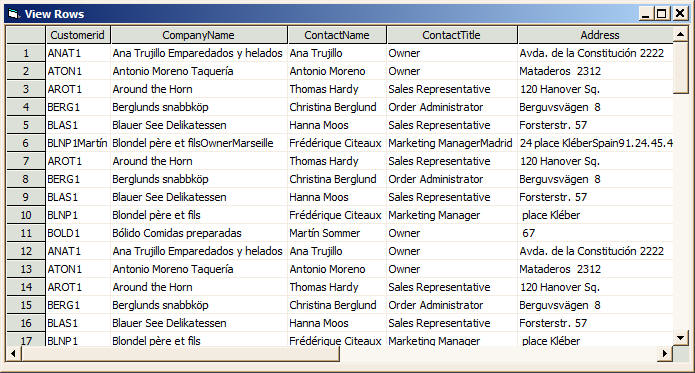695x373 pixels.
Task: Click cell BLAS1 in row 5
Action: click(78, 125)
